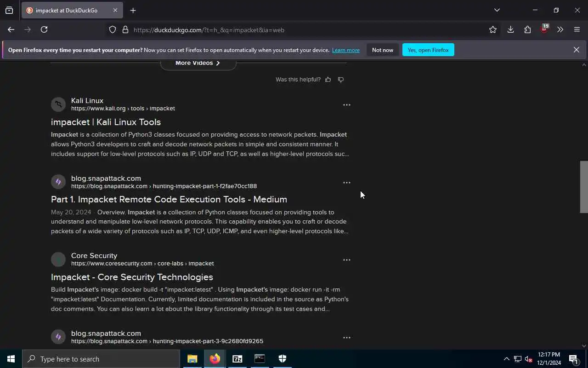Go back to the previous page
Viewport: 588px width, 368px height.
(11, 29)
